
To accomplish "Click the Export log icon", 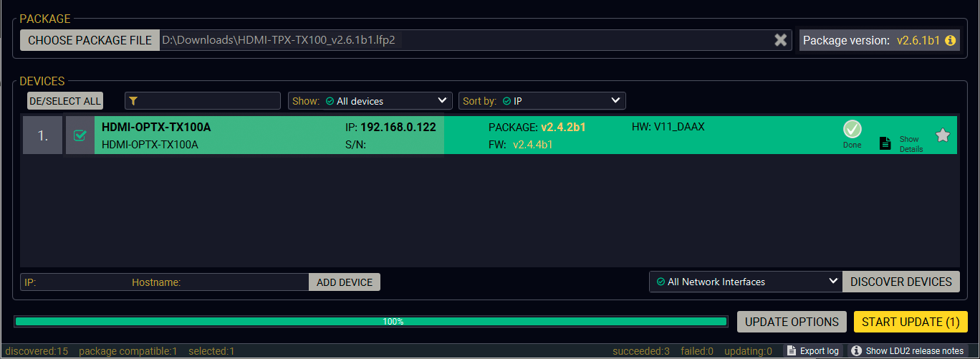I will (x=791, y=351).
